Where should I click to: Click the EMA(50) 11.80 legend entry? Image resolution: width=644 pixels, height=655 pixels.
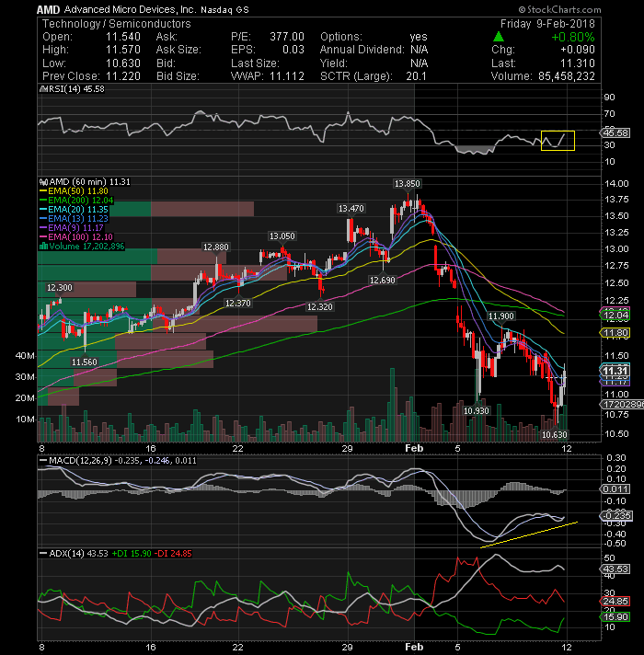point(75,191)
